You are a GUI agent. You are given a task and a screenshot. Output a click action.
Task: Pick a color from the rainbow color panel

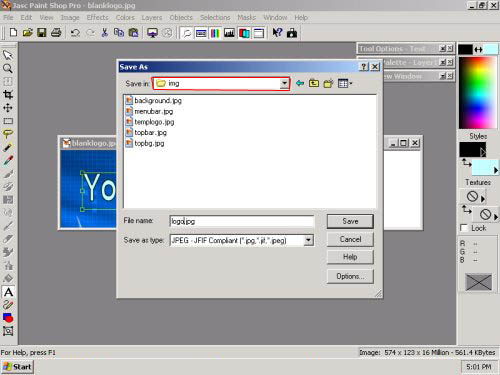477,93
